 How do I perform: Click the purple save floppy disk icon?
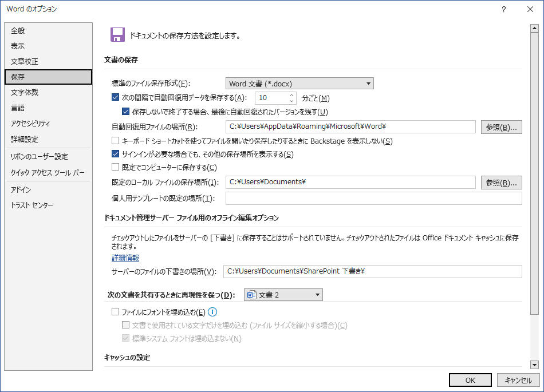[117, 35]
